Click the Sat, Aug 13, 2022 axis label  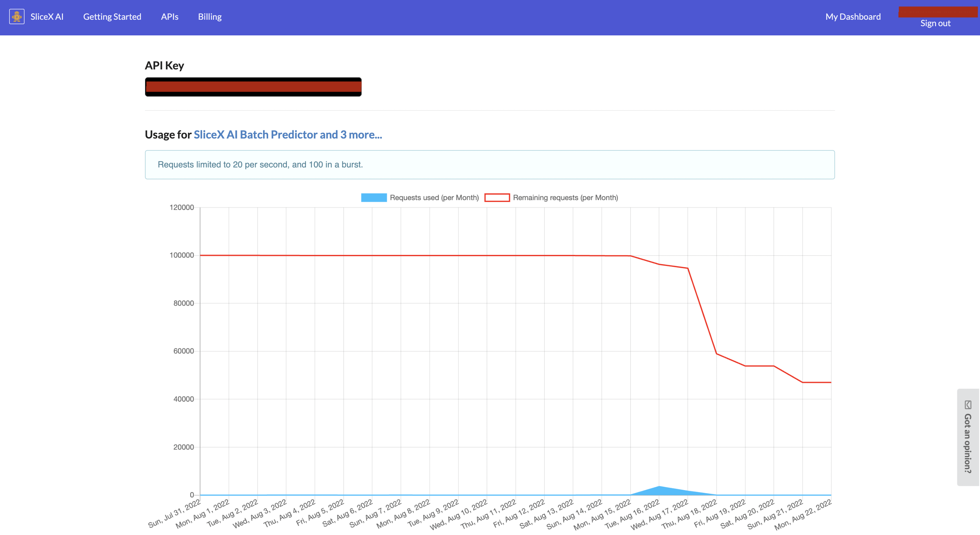pos(547,514)
